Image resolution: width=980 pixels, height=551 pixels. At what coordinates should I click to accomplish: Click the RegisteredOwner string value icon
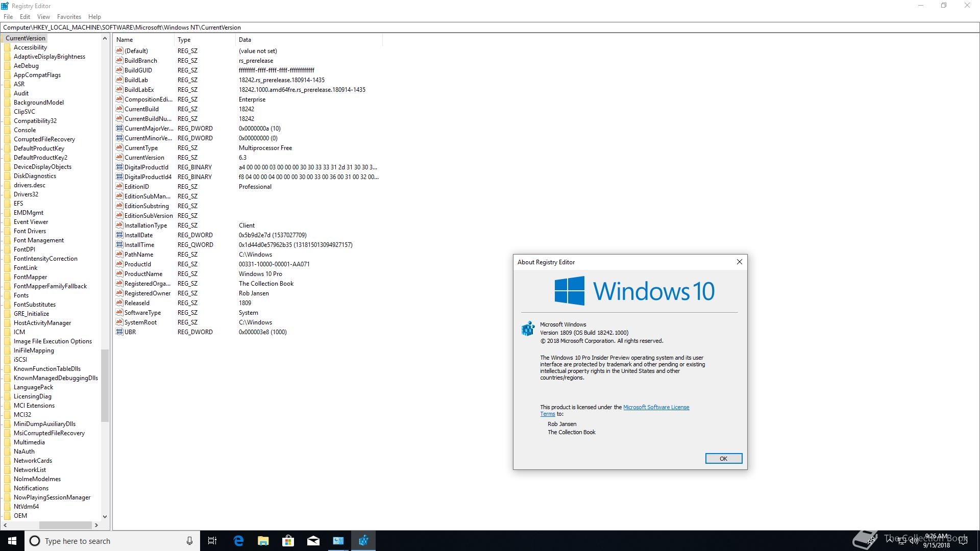click(x=119, y=293)
